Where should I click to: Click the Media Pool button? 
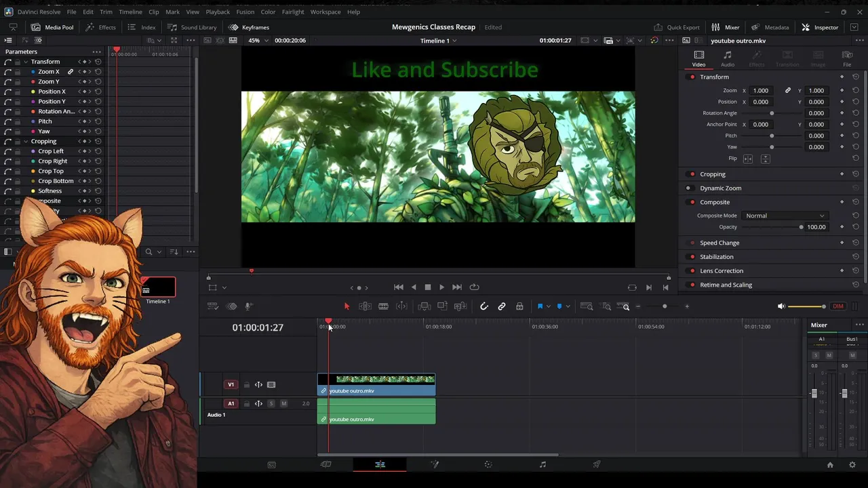[x=52, y=27]
